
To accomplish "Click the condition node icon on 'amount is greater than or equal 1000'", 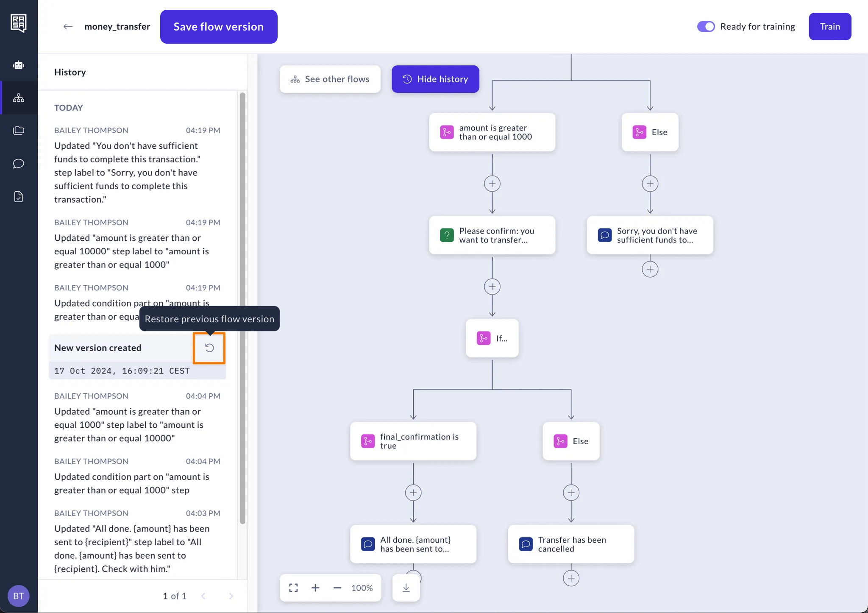I will 447,132.
